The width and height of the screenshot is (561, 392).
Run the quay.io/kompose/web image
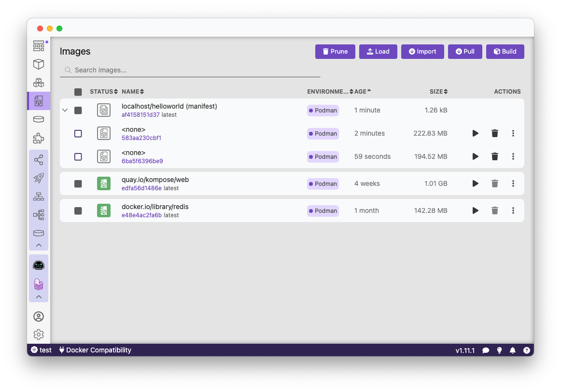(x=475, y=183)
